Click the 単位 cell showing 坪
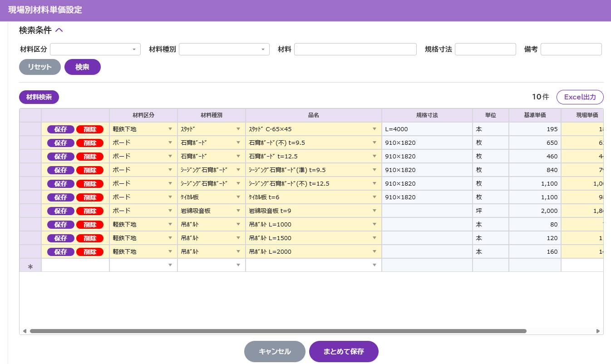The image size is (611, 364). (x=491, y=211)
